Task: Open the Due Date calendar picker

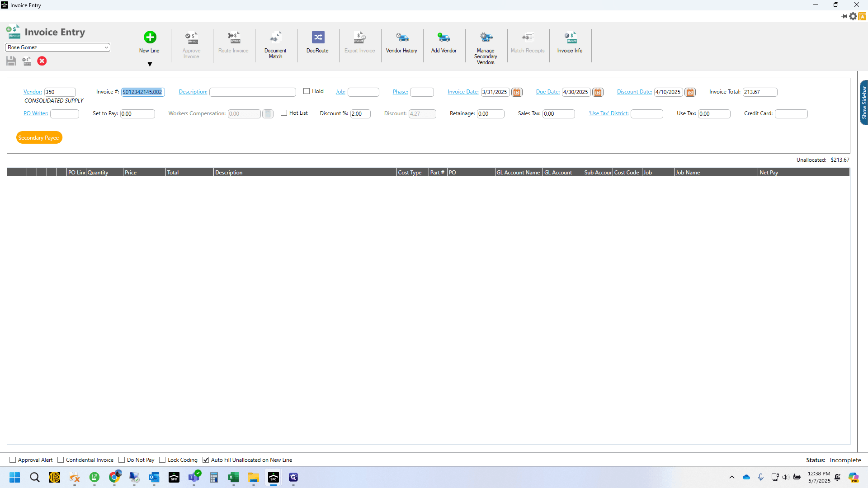Action: (598, 92)
